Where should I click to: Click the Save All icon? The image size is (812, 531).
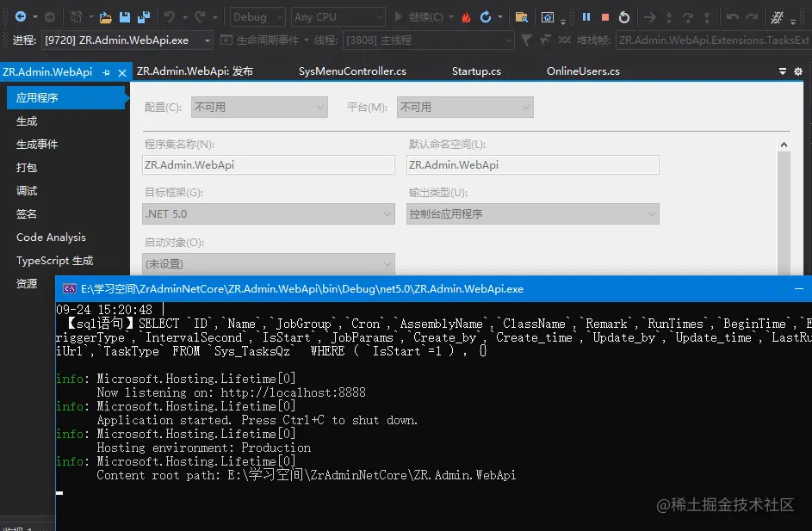(144, 17)
